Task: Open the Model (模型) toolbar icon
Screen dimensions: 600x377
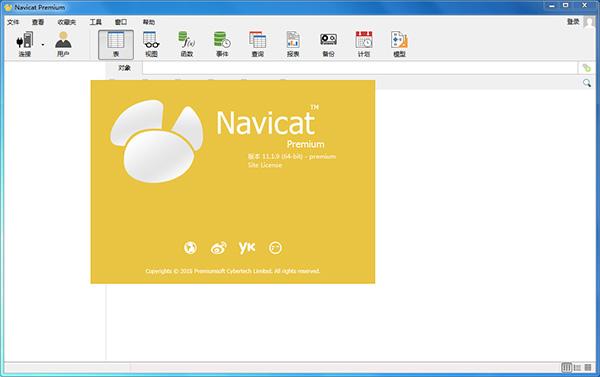Action: tap(399, 43)
